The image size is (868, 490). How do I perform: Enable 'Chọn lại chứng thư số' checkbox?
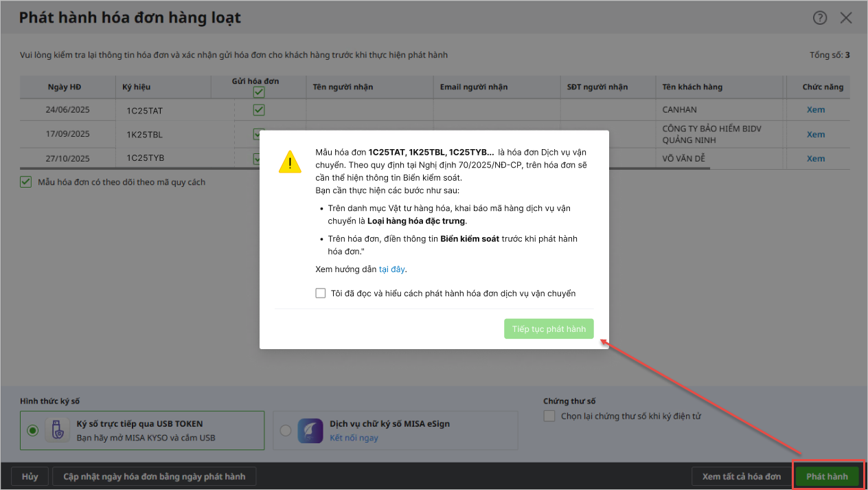click(x=549, y=416)
